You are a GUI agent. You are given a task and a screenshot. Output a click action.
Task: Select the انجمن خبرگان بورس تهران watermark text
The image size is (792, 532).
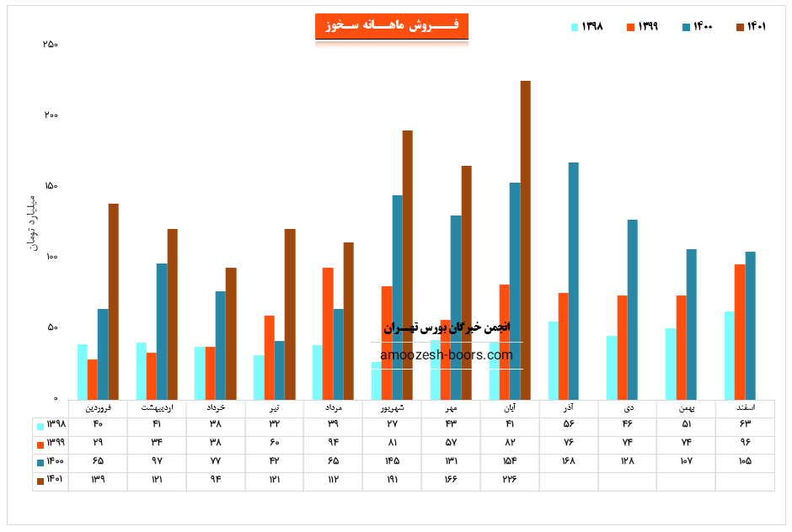point(447,327)
